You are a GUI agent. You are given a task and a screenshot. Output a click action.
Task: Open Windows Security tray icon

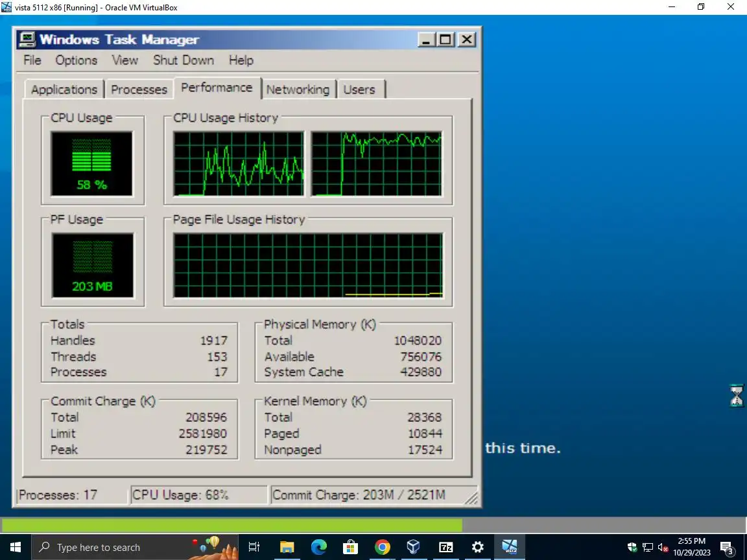pos(632,547)
